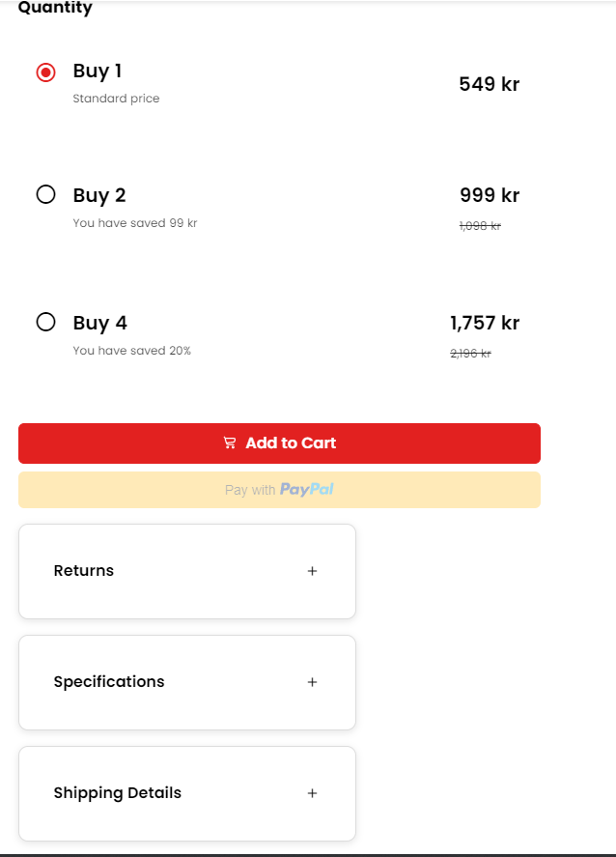The image size is (616, 857).
Task: Click the plus icon beside Returns
Action: pos(312,571)
